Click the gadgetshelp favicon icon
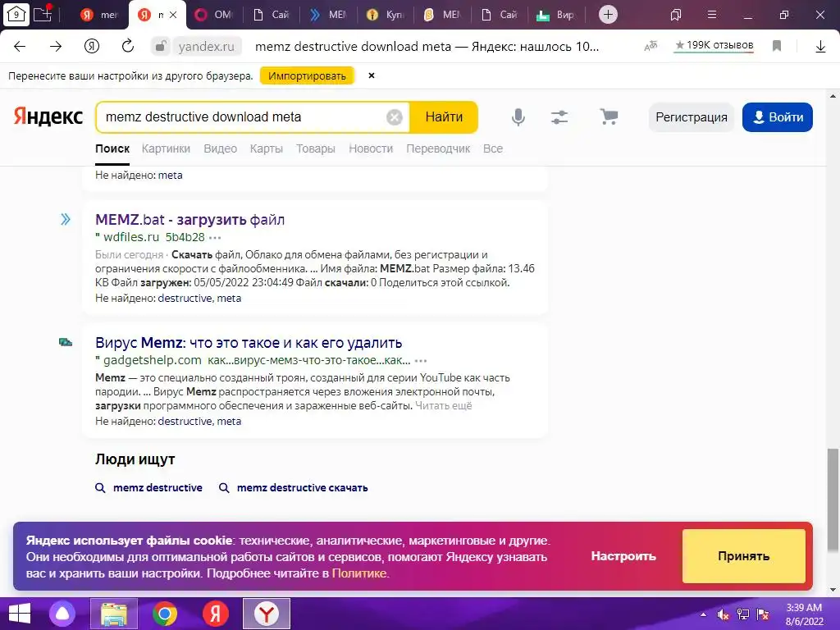The width and height of the screenshot is (840, 630). tap(66, 342)
